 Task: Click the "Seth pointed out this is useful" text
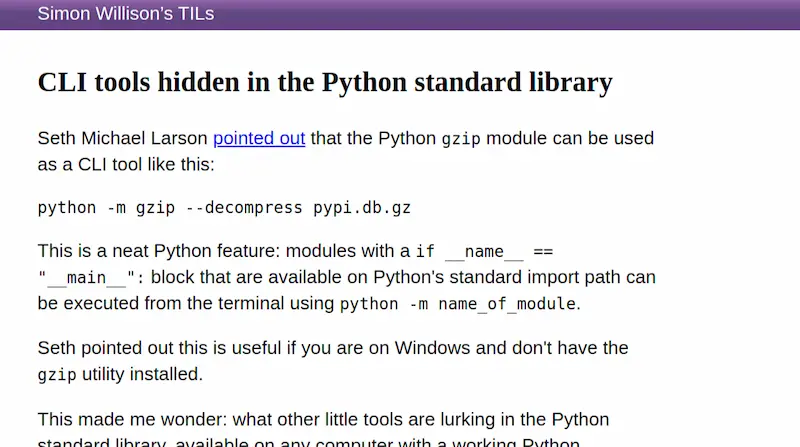pos(159,348)
